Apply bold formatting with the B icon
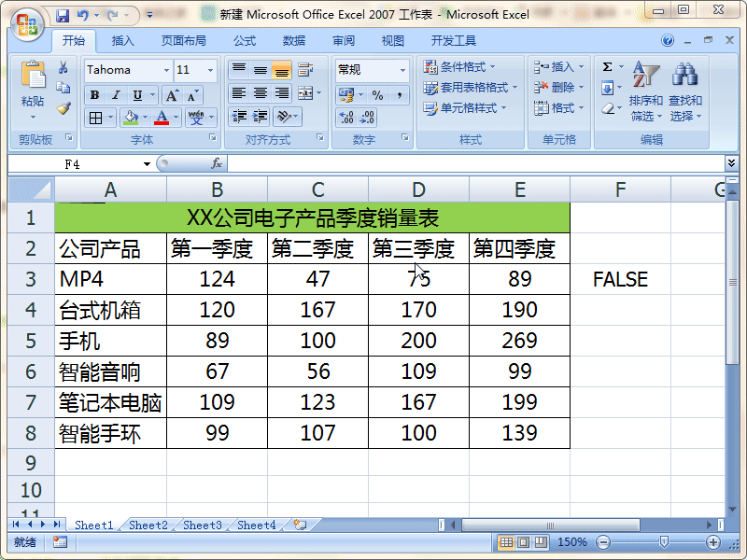Image resolution: width=747 pixels, height=560 pixels. [x=93, y=96]
